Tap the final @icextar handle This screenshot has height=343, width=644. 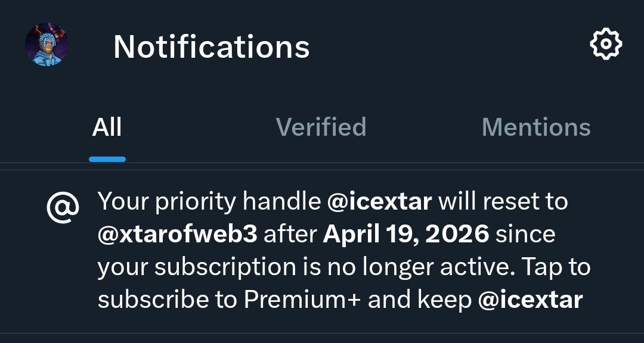[x=530, y=300]
